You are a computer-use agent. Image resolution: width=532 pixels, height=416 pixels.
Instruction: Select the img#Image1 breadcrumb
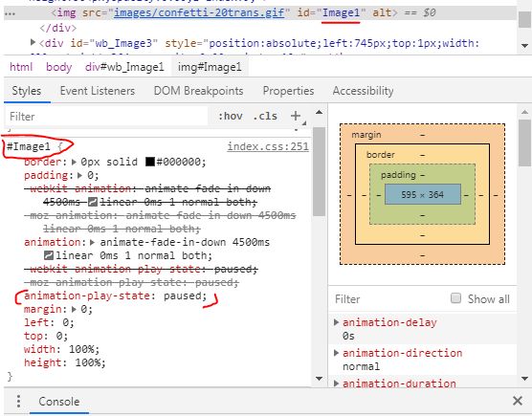pyautogui.click(x=210, y=67)
